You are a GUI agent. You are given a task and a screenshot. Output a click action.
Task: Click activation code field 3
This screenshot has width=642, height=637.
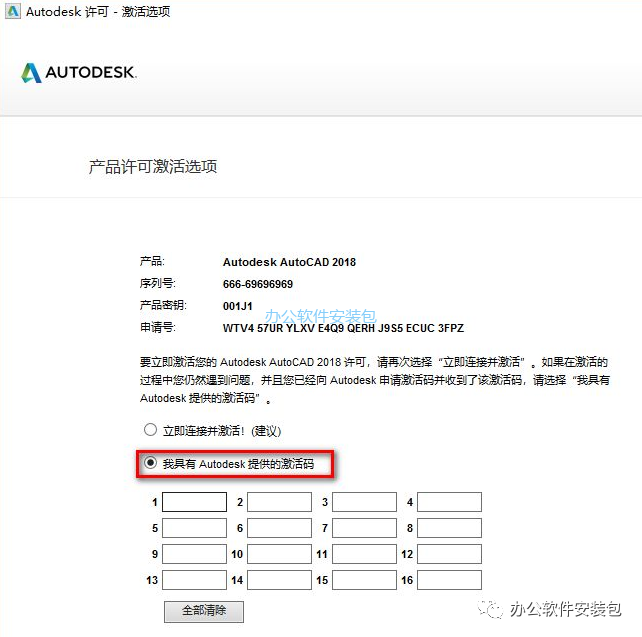tap(364, 502)
